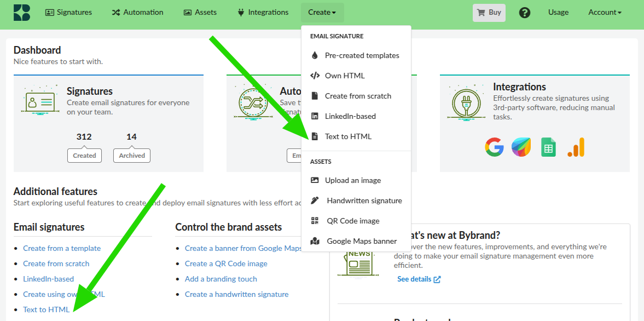This screenshot has width=644, height=321.
Task: Select the Google Analytics integration icon
Action: 576,147
